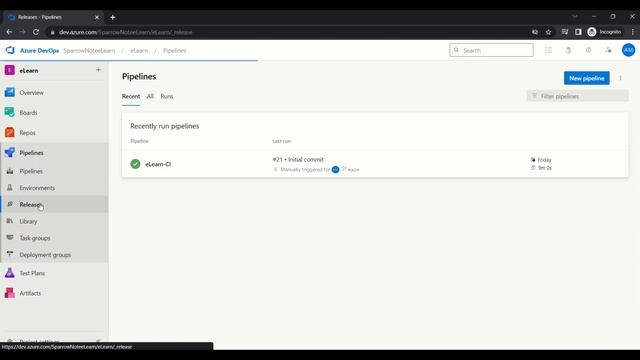Open the marketplace shopping bag icon

pyautogui.click(x=568, y=50)
